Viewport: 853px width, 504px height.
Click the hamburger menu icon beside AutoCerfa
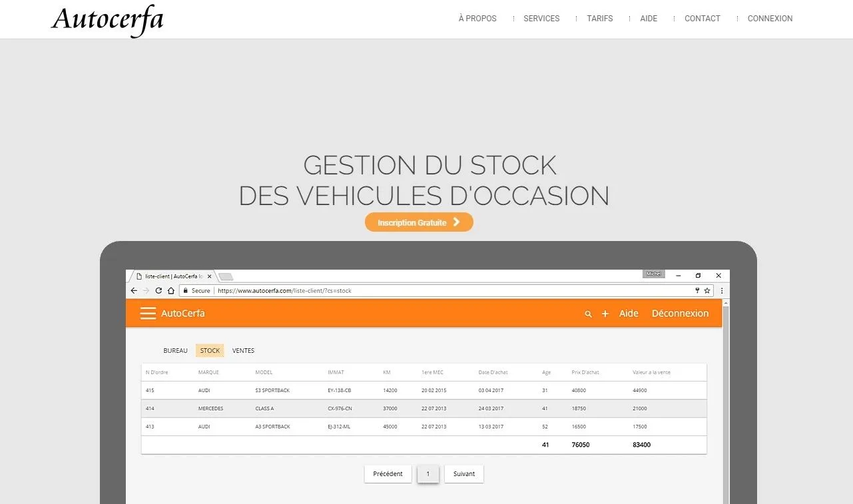coord(148,314)
